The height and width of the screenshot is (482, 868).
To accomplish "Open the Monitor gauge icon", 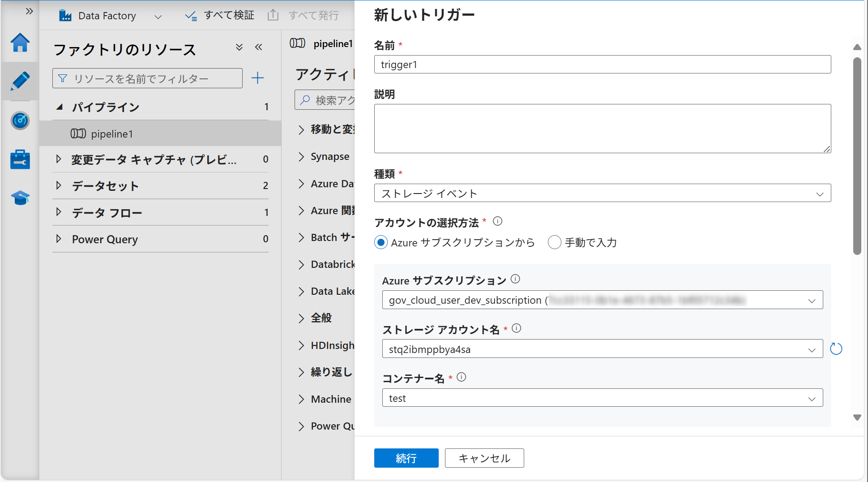I will (20, 120).
